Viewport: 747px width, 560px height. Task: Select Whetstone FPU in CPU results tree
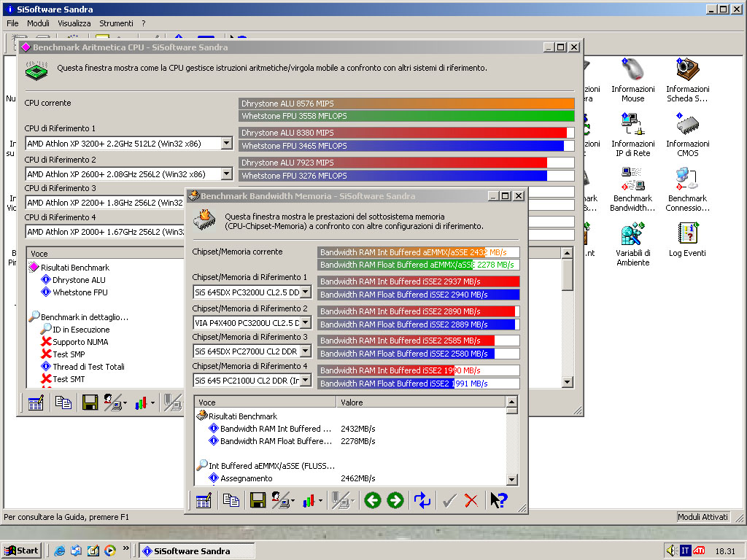point(74,292)
